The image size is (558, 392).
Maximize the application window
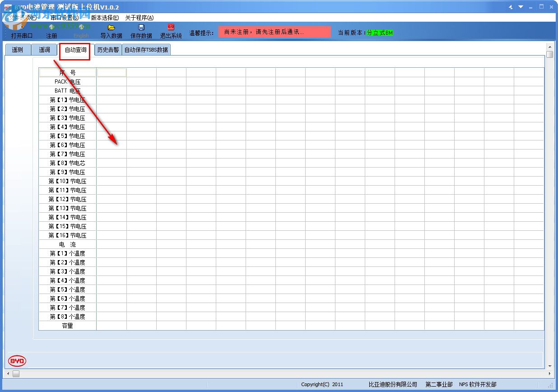(542, 7)
